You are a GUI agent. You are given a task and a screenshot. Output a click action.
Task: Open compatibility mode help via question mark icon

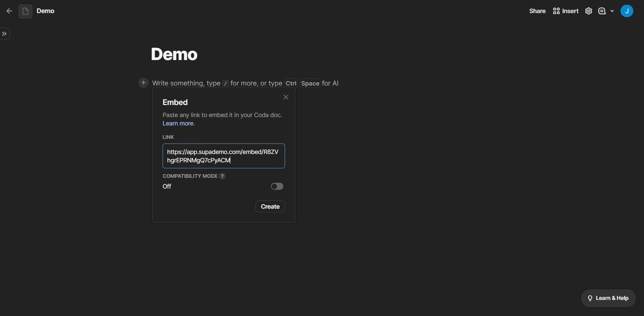222,176
